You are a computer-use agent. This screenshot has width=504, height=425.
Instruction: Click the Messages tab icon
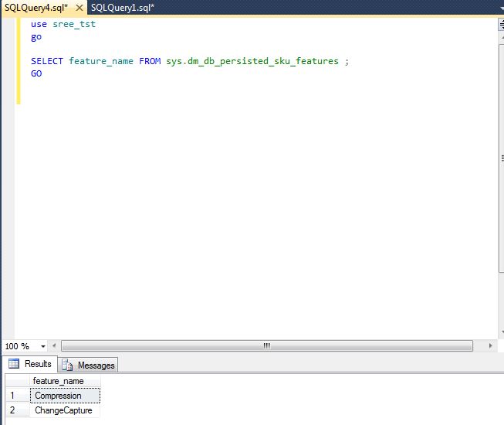pos(68,365)
